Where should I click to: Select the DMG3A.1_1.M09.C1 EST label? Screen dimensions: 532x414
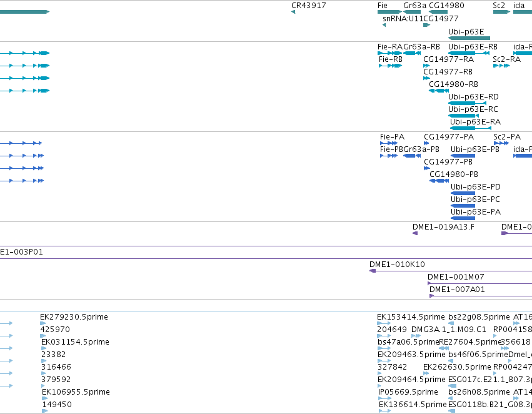point(448,330)
